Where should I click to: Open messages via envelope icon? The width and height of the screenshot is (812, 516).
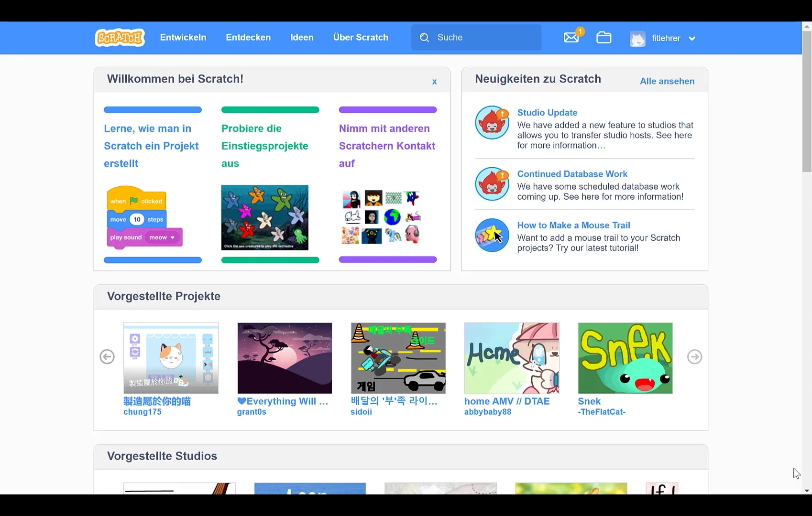coord(571,37)
